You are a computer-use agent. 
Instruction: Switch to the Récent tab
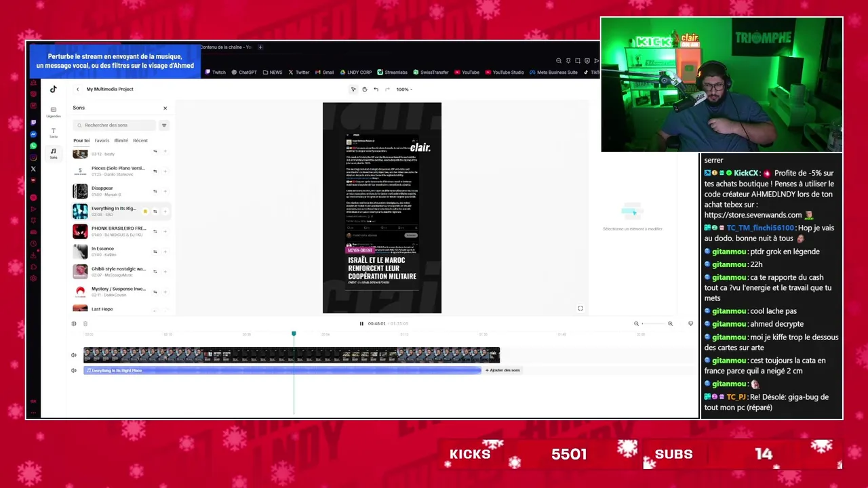(x=140, y=140)
